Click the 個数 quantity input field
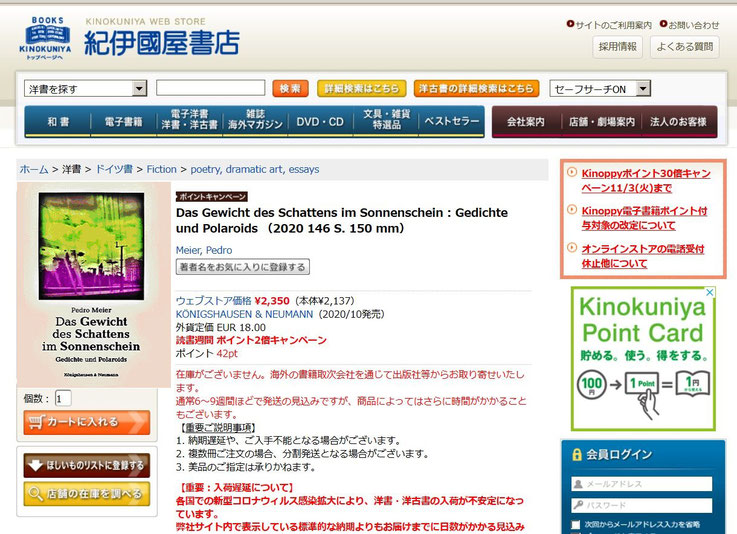 [63, 399]
